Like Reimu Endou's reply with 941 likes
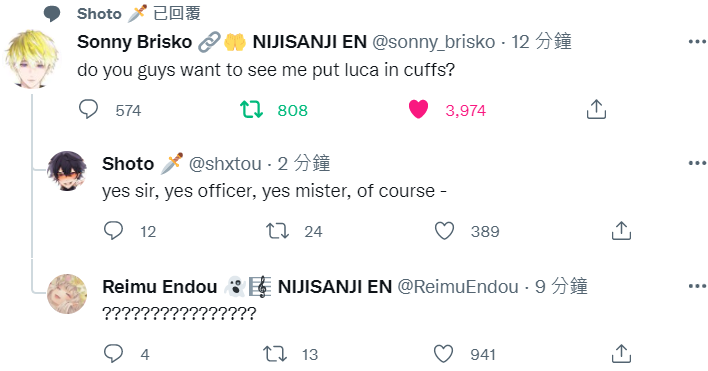The width and height of the screenshot is (708, 371). pyautogui.click(x=443, y=354)
